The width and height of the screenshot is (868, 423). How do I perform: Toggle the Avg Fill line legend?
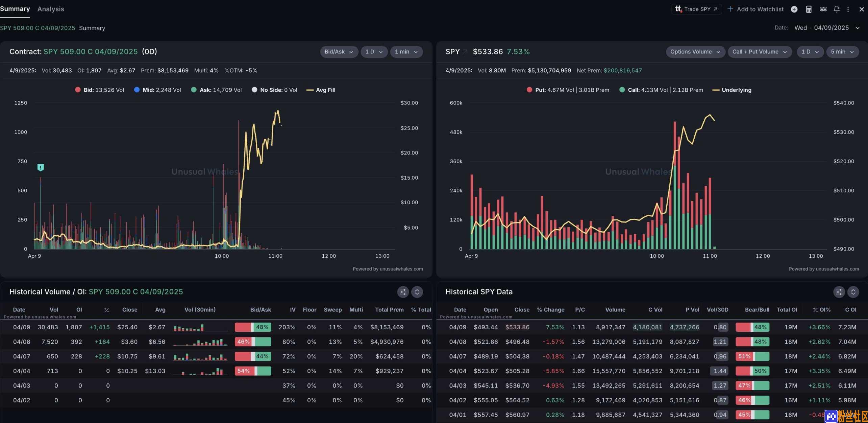[321, 90]
